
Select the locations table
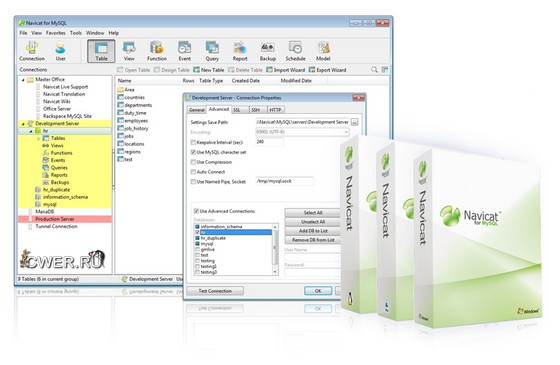pos(131,144)
